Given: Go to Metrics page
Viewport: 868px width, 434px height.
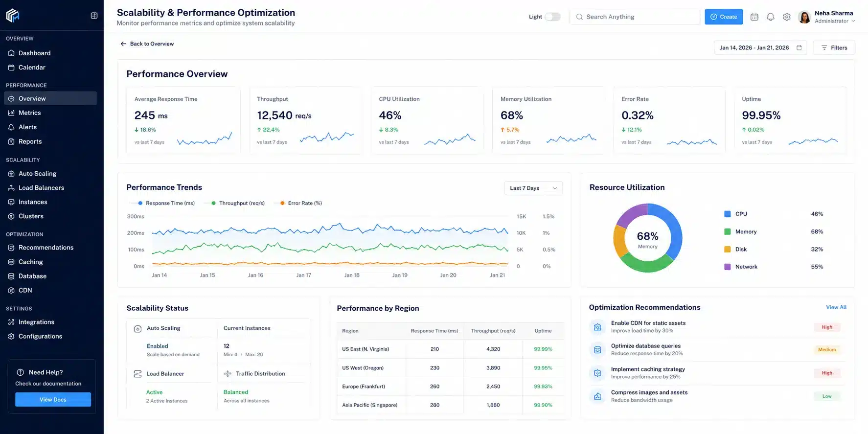Looking at the screenshot, I should [50, 113].
